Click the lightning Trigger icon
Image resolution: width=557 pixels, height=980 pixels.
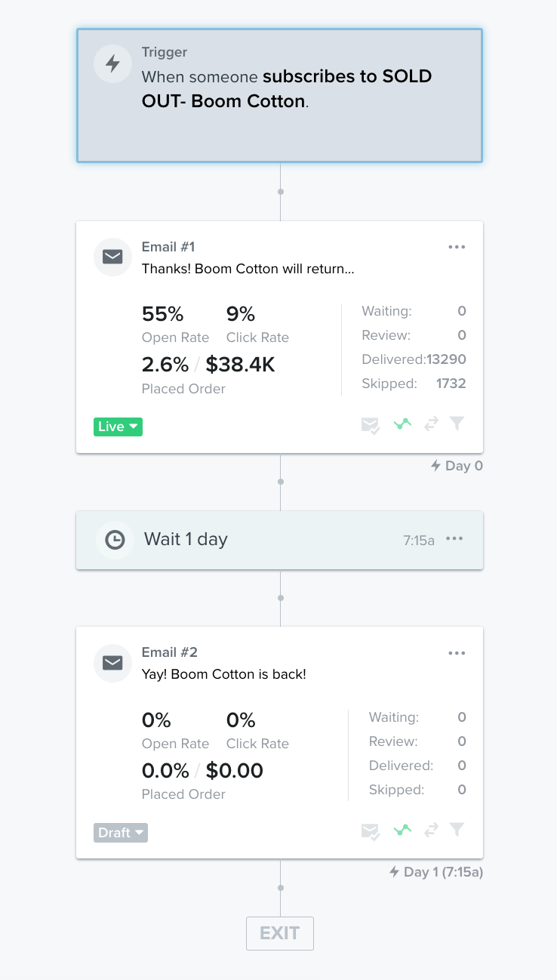click(112, 64)
